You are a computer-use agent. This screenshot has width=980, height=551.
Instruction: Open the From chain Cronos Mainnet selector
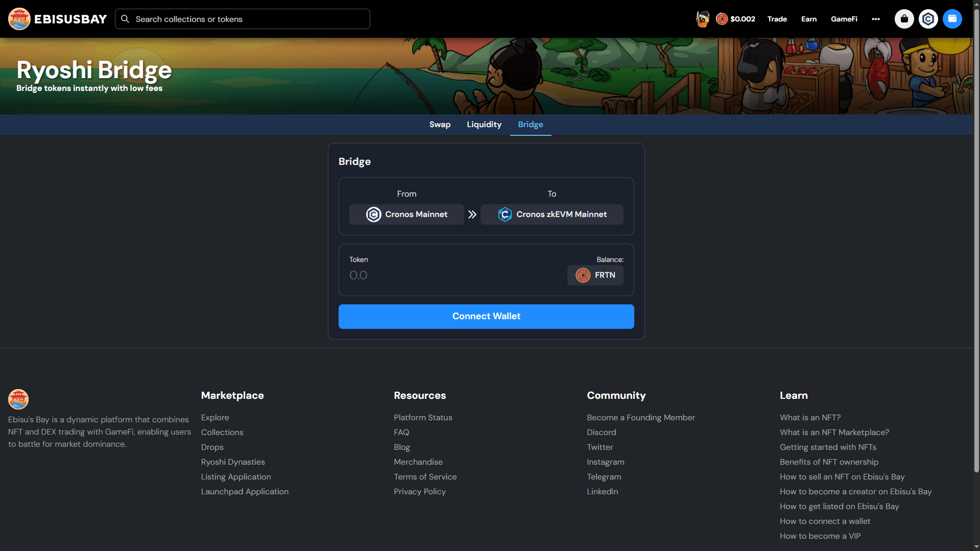pyautogui.click(x=407, y=214)
